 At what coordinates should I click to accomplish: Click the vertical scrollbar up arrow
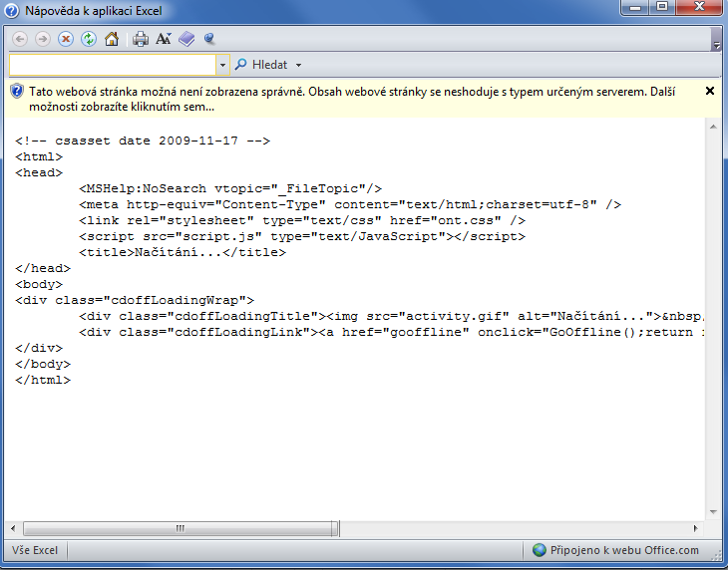click(x=713, y=127)
